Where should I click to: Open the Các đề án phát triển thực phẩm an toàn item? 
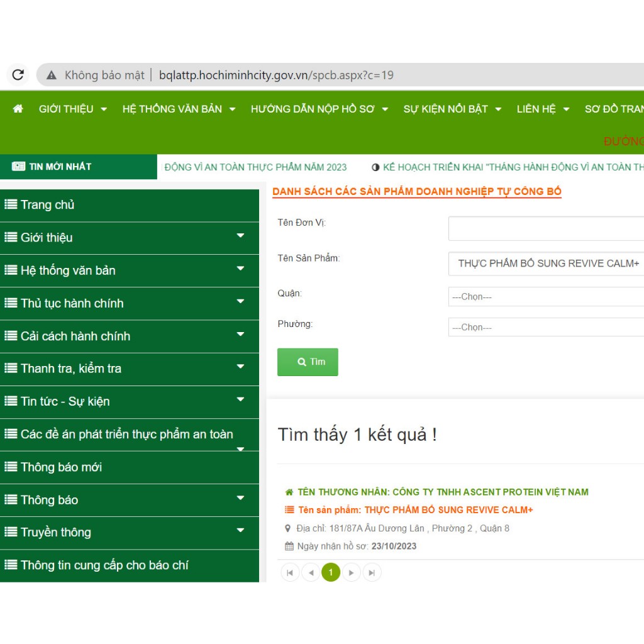(x=130, y=435)
